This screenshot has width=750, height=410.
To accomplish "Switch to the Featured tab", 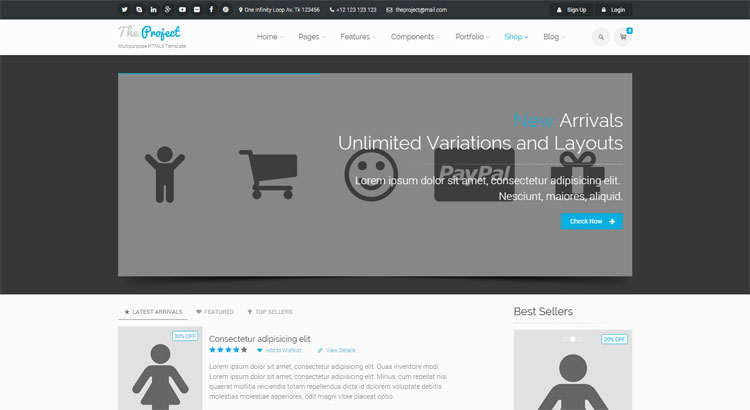I will click(x=215, y=312).
